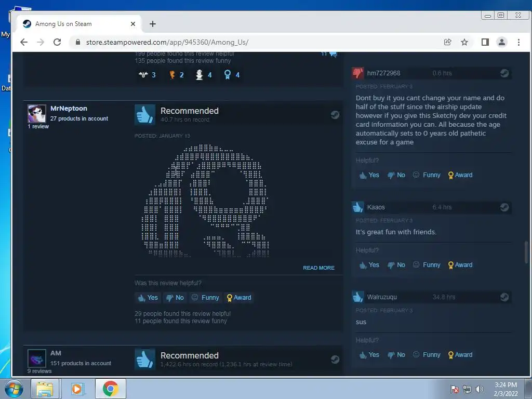Viewport: 532px width, 399px height.
Task: View site security lock info
Action: pyautogui.click(x=78, y=42)
